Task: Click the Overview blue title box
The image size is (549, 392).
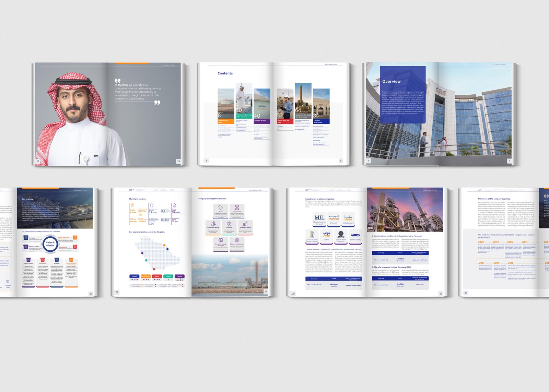Action: (402, 94)
